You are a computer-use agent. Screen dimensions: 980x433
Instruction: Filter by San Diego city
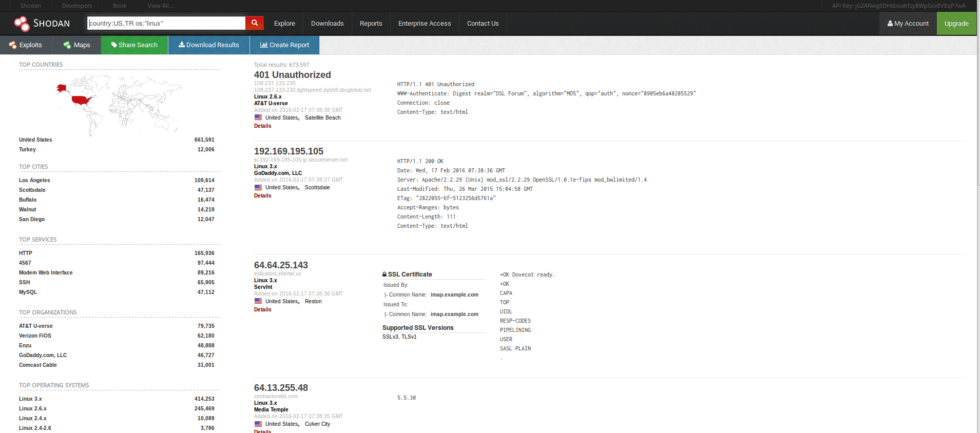pos(32,219)
